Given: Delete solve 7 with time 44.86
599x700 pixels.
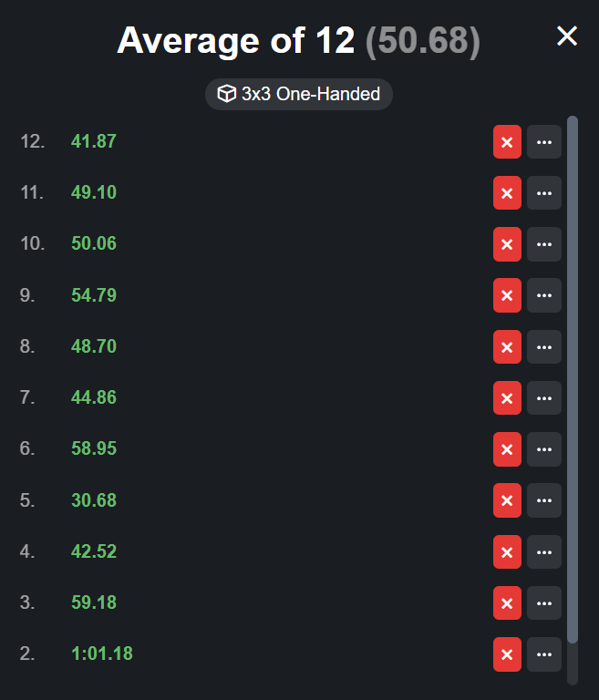Looking at the screenshot, I should point(507,397).
